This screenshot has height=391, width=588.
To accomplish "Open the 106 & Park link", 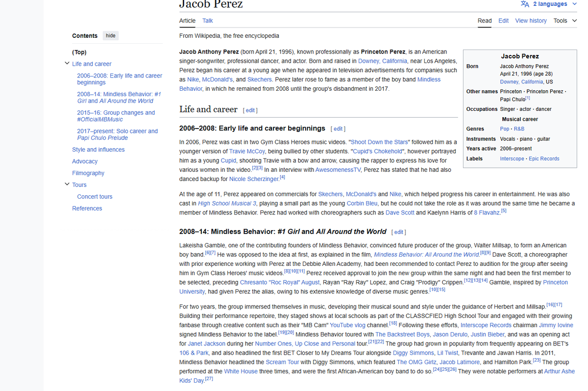I will [x=194, y=353].
